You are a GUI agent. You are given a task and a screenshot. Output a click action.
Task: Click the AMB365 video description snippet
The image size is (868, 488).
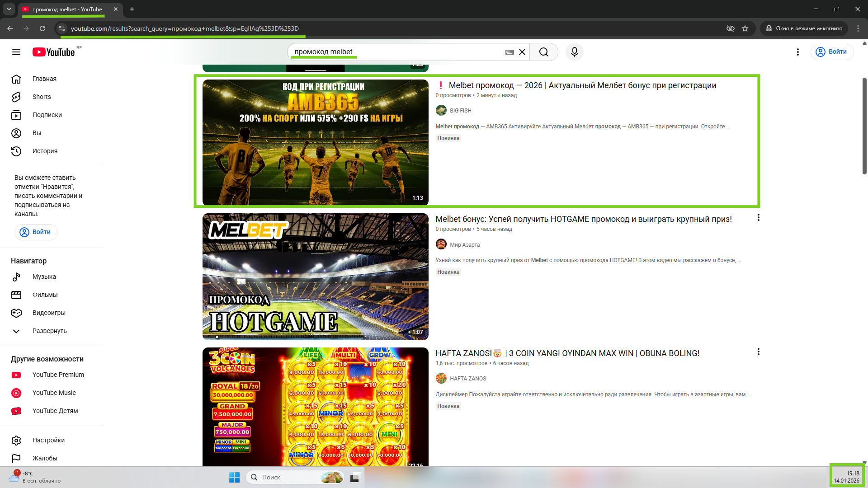583,127
